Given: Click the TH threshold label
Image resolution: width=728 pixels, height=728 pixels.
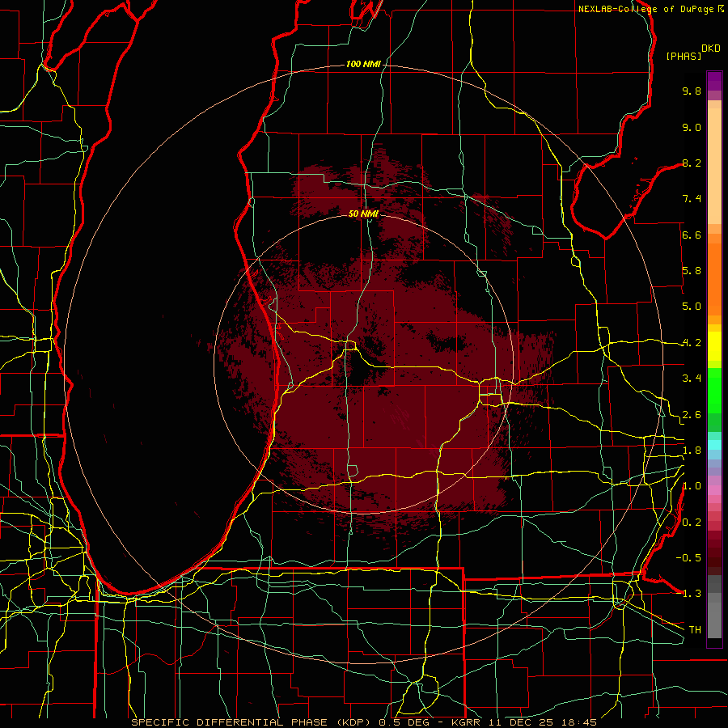Looking at the screenshot, I should 695,630.
